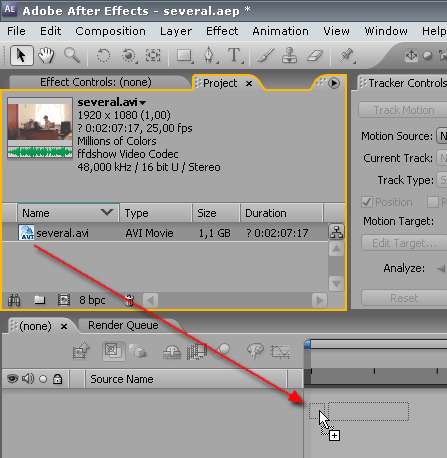
Task: Click the Solo column circle header
Action: (43, 379)
